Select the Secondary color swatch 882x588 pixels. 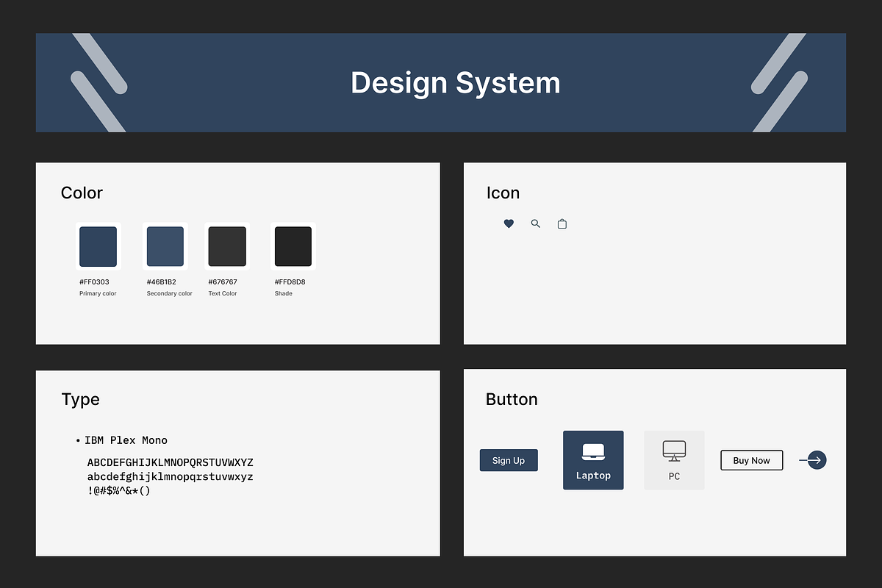click(165, 247)
